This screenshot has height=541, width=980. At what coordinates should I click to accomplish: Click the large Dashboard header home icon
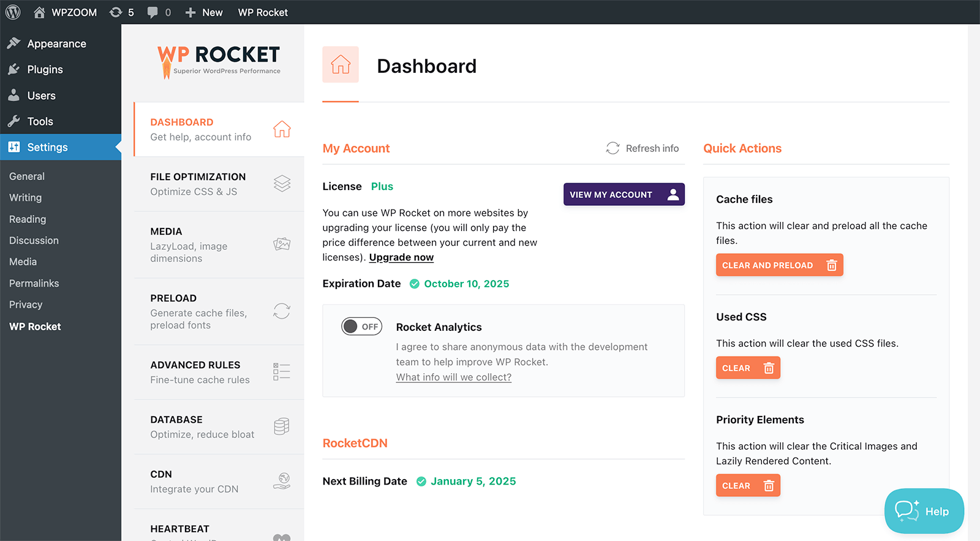click(341, 64)
